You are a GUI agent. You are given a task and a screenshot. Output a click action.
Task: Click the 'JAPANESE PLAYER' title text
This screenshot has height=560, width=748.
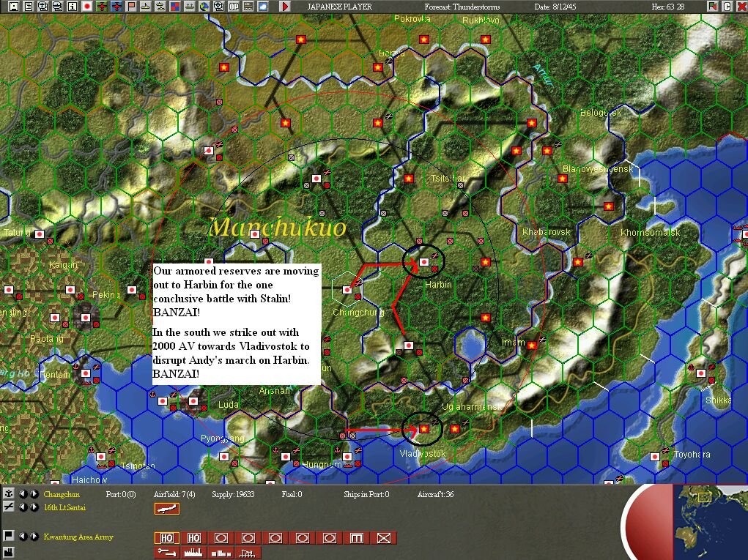[340, 7]
